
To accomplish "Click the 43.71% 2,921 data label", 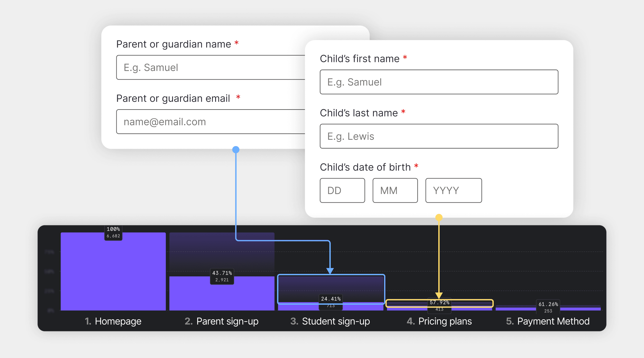I will pos(222,276).
